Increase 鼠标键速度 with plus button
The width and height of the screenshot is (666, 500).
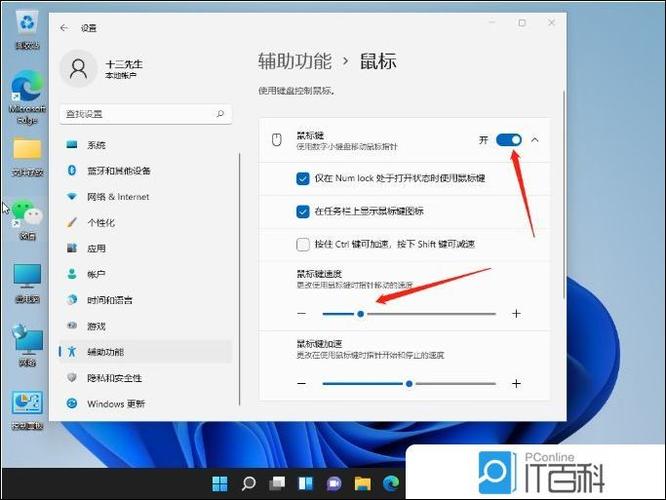click(x=516, y=314)
